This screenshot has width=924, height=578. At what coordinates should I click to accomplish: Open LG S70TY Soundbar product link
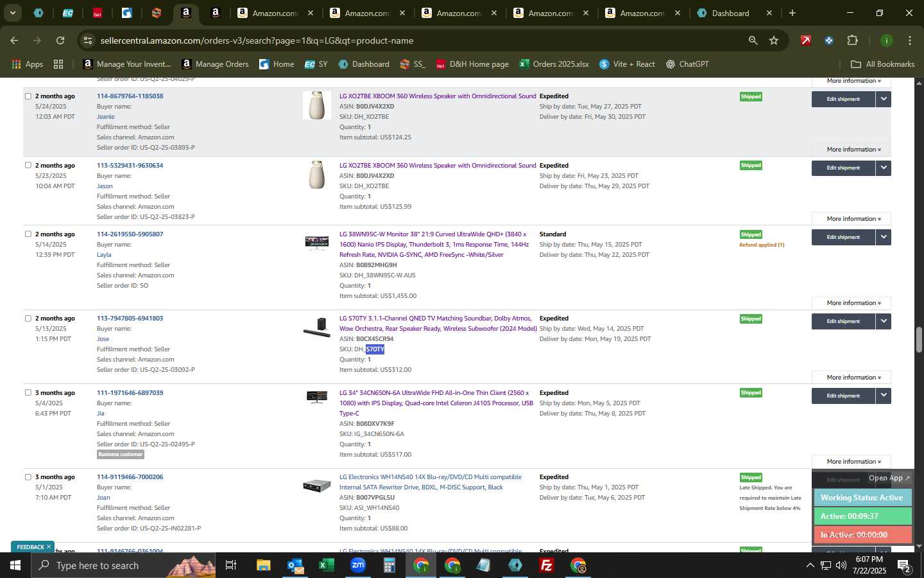point(438,324)
